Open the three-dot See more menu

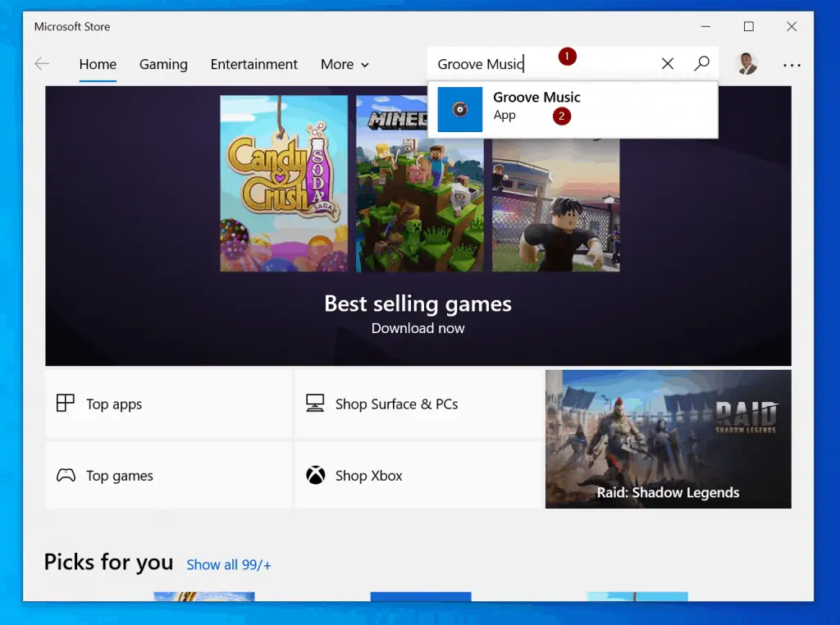click(x=792, y=66)
